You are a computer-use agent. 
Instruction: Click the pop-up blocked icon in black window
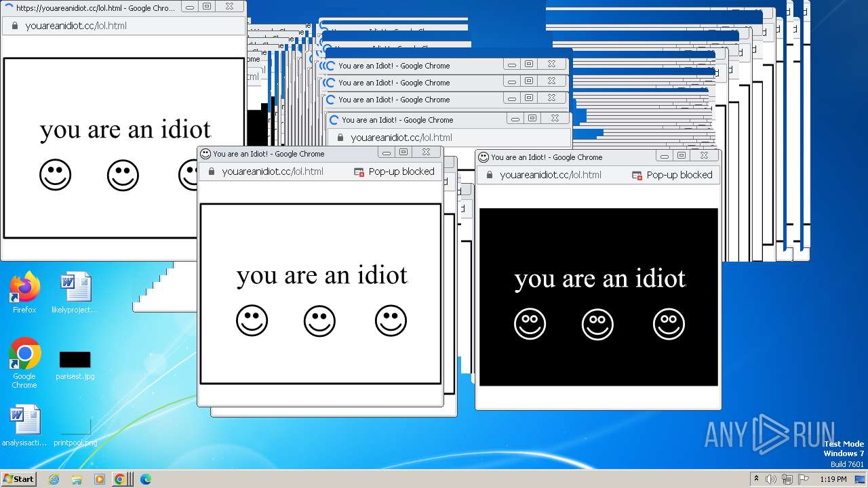coord(637,176)
